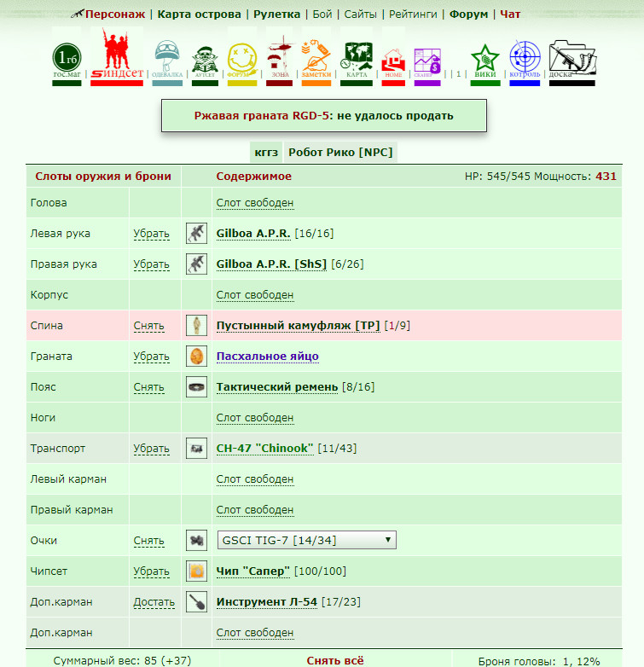Click the left-hand Gilboa A.P.R. weapon icon
The image size is (644, 667).
[196, 233]
